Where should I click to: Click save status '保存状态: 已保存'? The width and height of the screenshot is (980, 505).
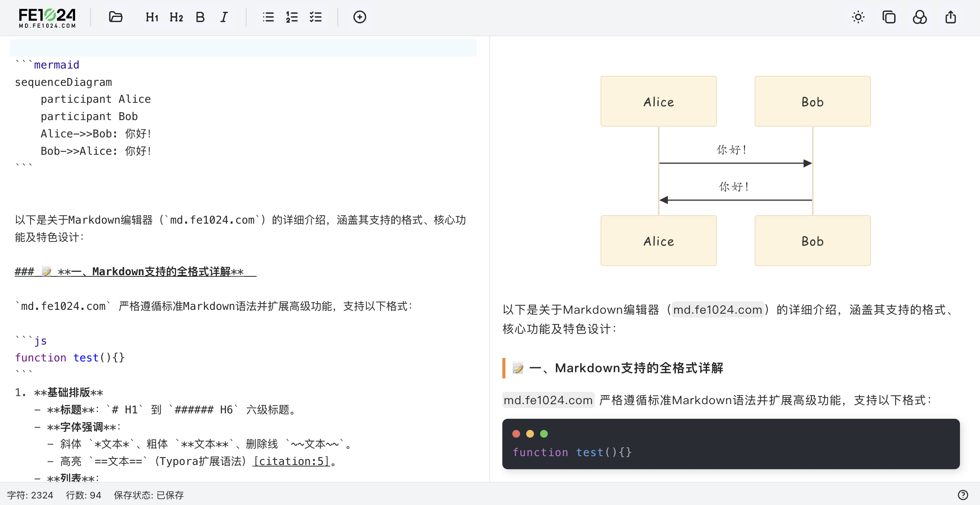(149, 495)
